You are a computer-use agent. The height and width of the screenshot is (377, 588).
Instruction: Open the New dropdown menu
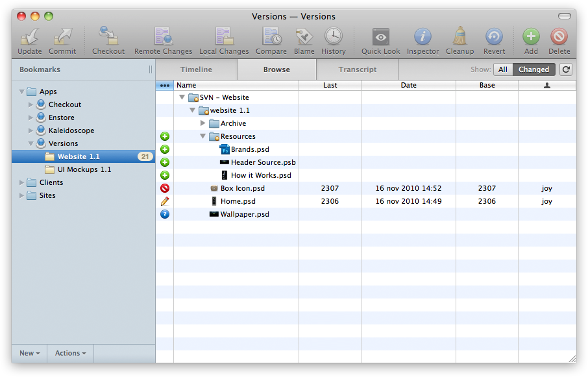tap(29, 353)
